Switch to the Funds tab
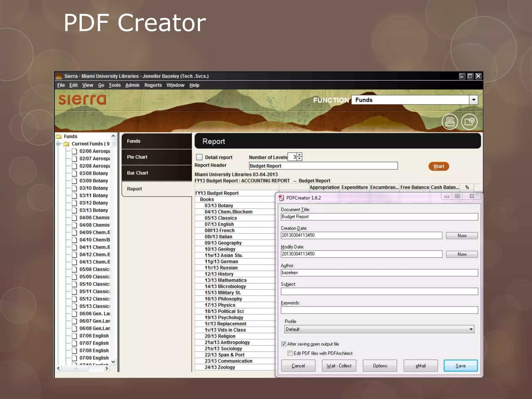Image resolution: width=532 pixels, height=399 pixels. tap(157, 141)
